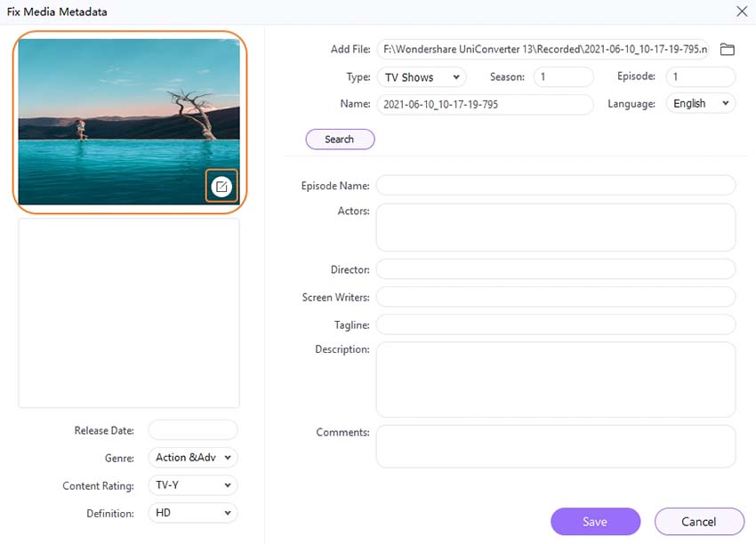Open the Language dropdown set to English
This screenshot has height=544, width=756.
click(700, 103)
